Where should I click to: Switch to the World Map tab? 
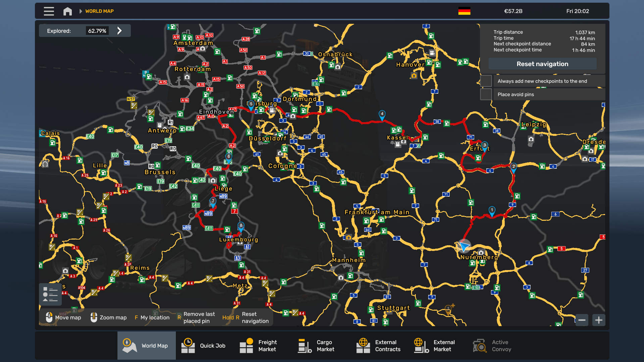(x=147, y=346)
